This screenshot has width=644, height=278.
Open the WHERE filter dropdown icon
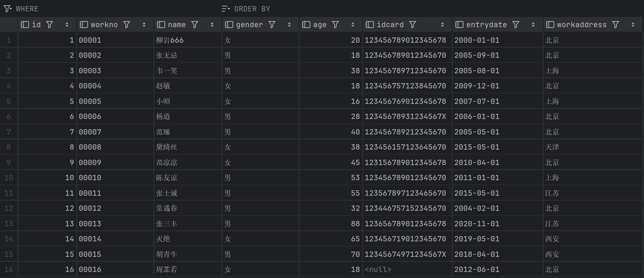pos(8,9)
